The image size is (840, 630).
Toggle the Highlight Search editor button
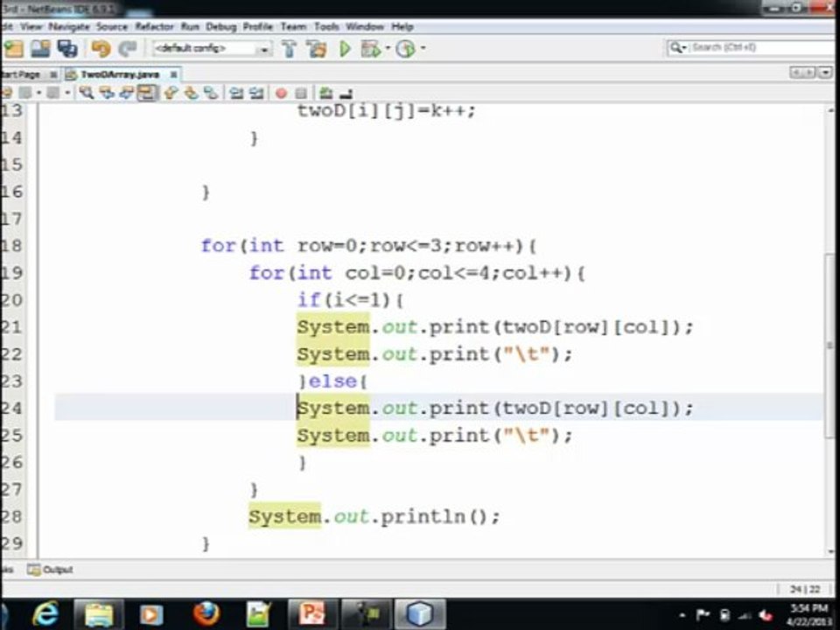[x=147, y=93]
